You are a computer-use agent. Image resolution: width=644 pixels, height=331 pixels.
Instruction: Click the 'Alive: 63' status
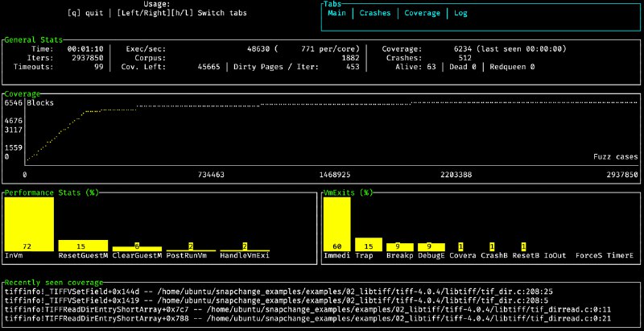(x=415, y=67)
